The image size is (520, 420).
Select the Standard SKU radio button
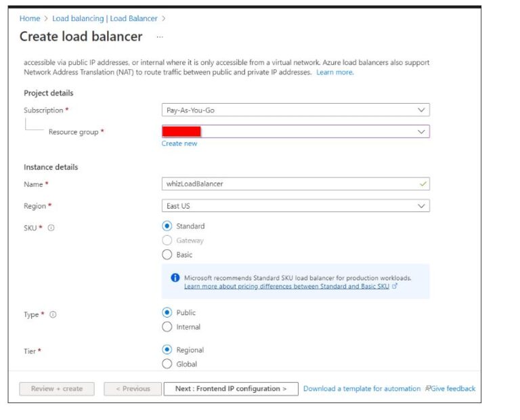pyautogui.click(x=167, y=226)
